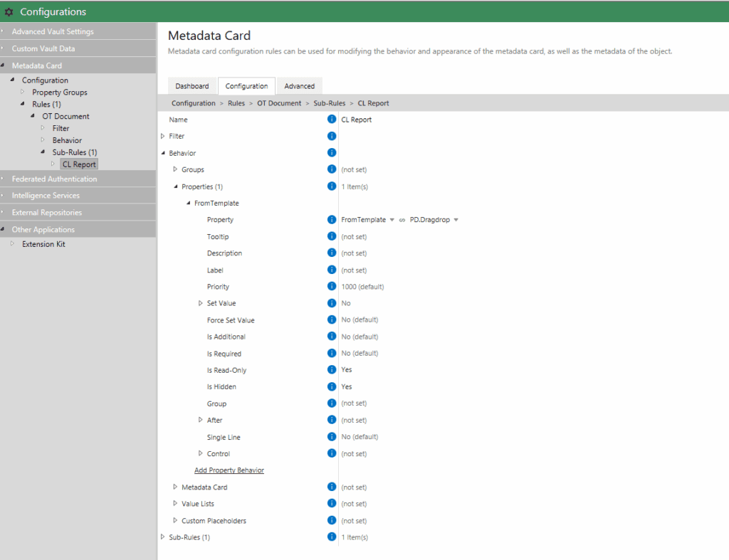
Task: Click info icon next to Name row
Action: (x=332, y=120)
